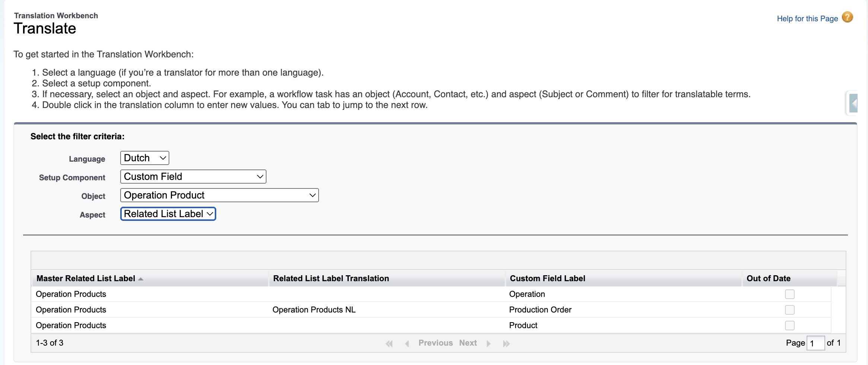
Task: Open the Aspect dropdown showing Related List Label
Action: click(168, 214)
